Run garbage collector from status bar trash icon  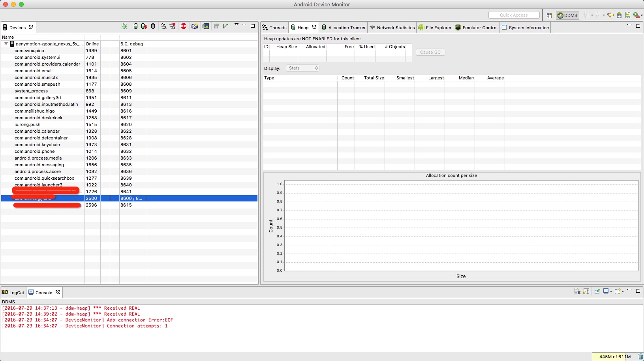[x=640, y=357]
